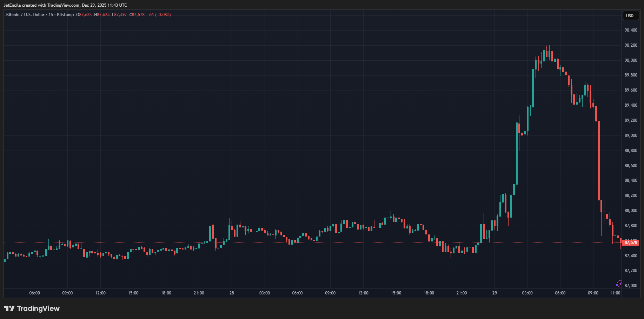
Task: Click the 90,000 price axis label
Action: point(631,60)
